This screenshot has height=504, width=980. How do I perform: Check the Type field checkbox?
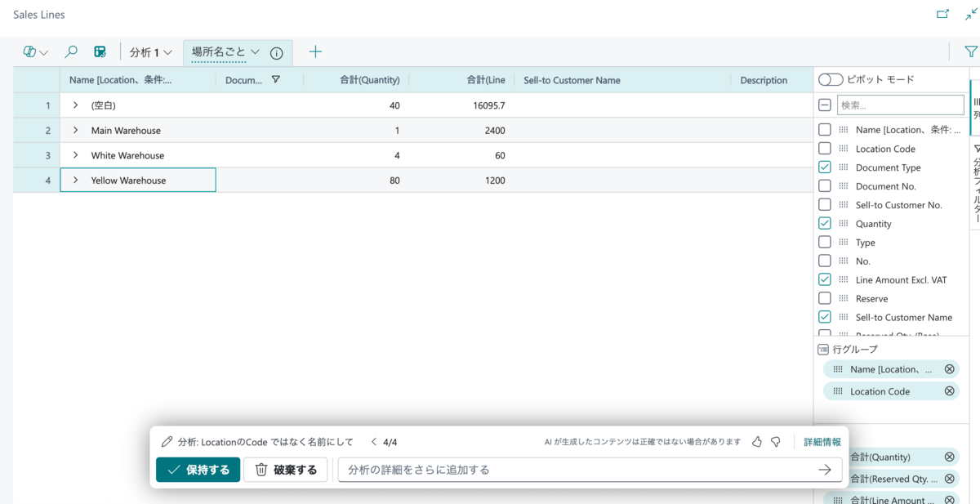[x=825, y=243]
